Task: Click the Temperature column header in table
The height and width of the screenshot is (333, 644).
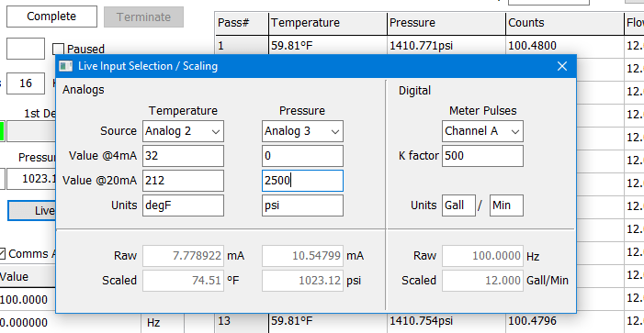Action: click(x=328, y=23)
